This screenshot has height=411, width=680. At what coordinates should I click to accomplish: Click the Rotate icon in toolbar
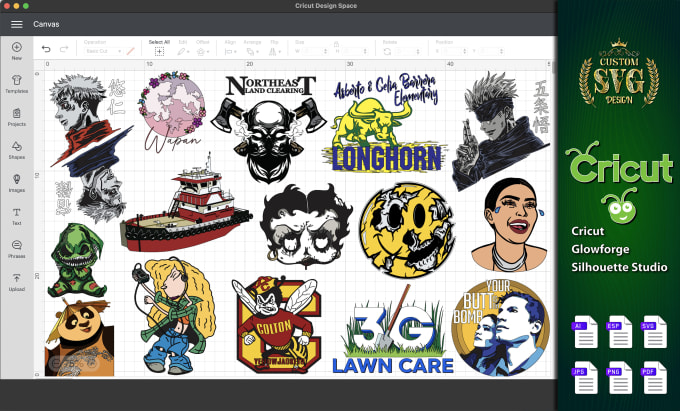pos(387,51)
